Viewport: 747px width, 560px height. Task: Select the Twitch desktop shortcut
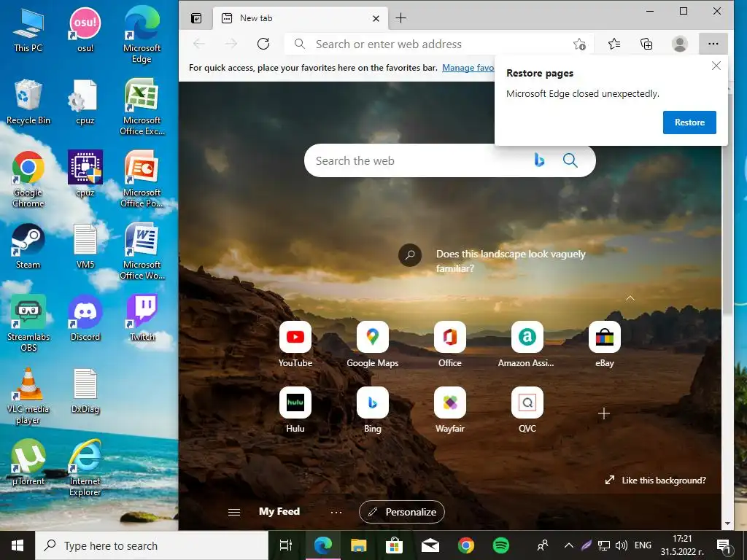point(142,318)
